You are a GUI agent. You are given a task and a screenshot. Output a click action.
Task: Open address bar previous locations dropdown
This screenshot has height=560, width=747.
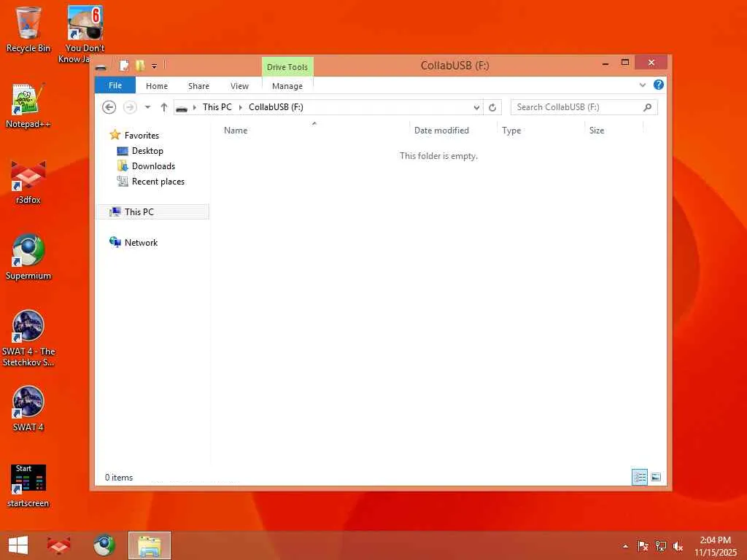pos(476,107)
